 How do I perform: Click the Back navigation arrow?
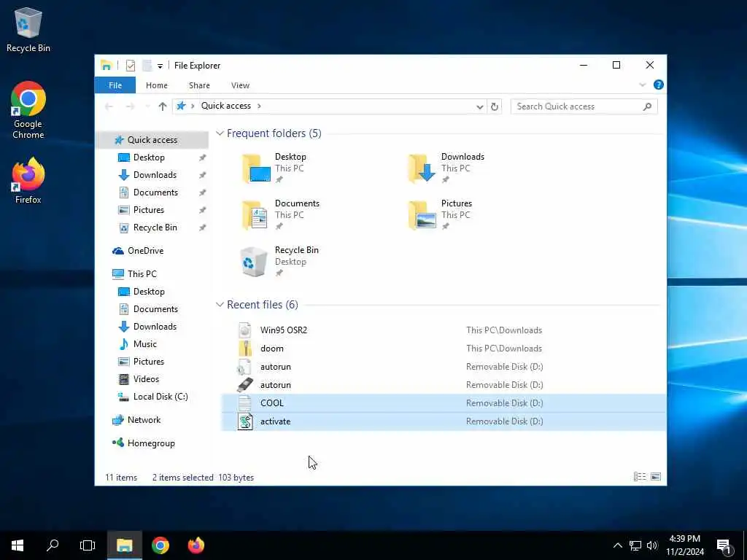(x=109, y=106)
